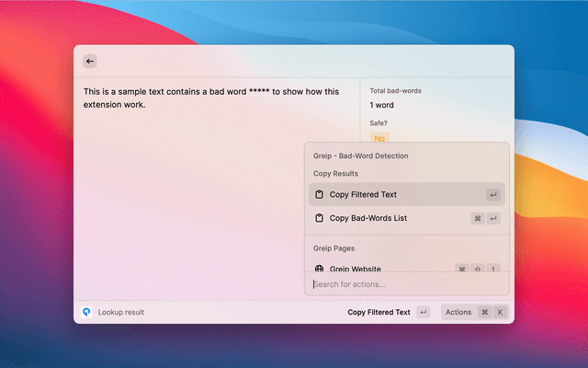This screenshot has height=368, width=588.
Task: Choose Copy Bad-Words List menu entry
Action: point(367,219)
